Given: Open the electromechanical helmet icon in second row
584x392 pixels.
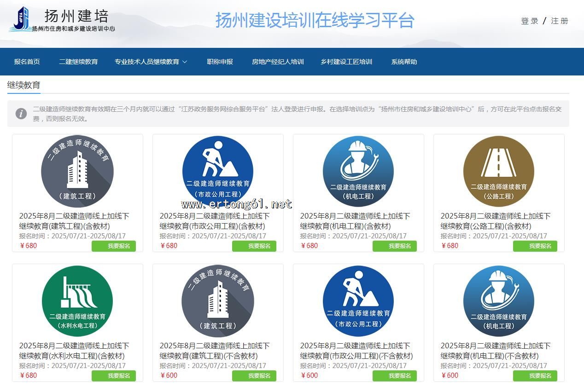Looking at the screenshot, I should 499,301.
